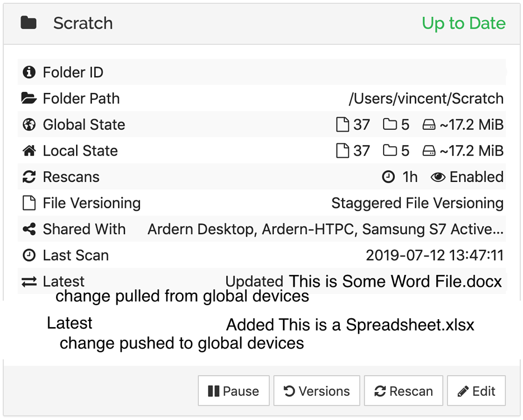Click the share icon beside Shared With
This screenshot has height=420, width=523.
tap(29, 229)
